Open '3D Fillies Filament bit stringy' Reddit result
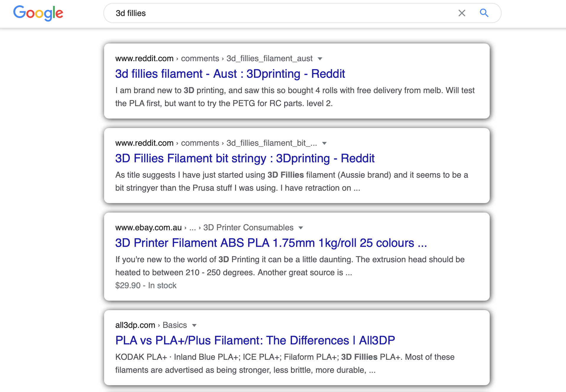This screenshot has height=392, width=566. (x=245, y=158)
